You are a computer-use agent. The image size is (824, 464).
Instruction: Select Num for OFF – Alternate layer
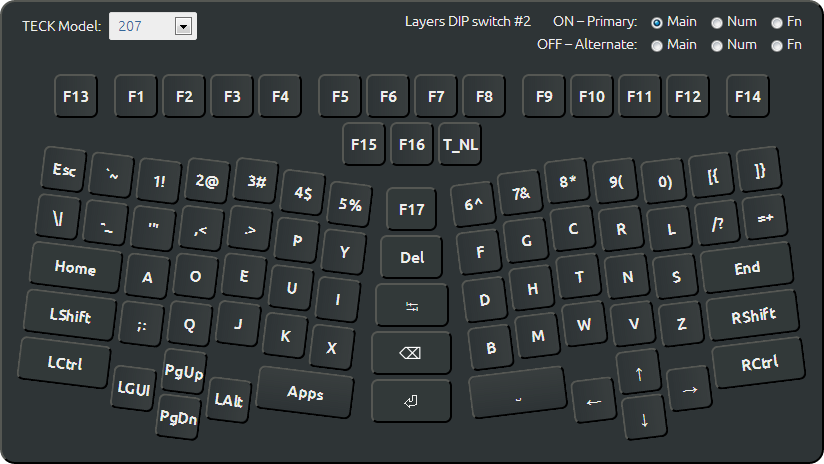[x=717, y=46]
